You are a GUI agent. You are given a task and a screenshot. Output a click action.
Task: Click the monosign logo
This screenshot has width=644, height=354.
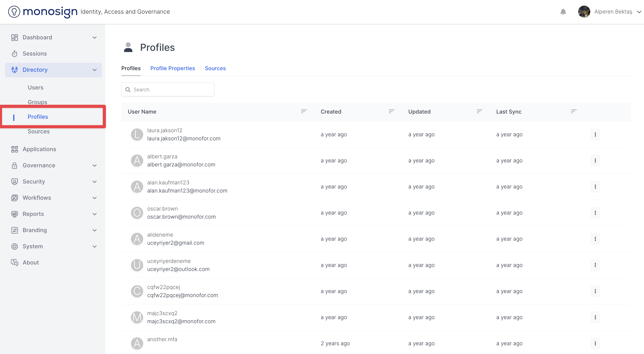point(43,12)
